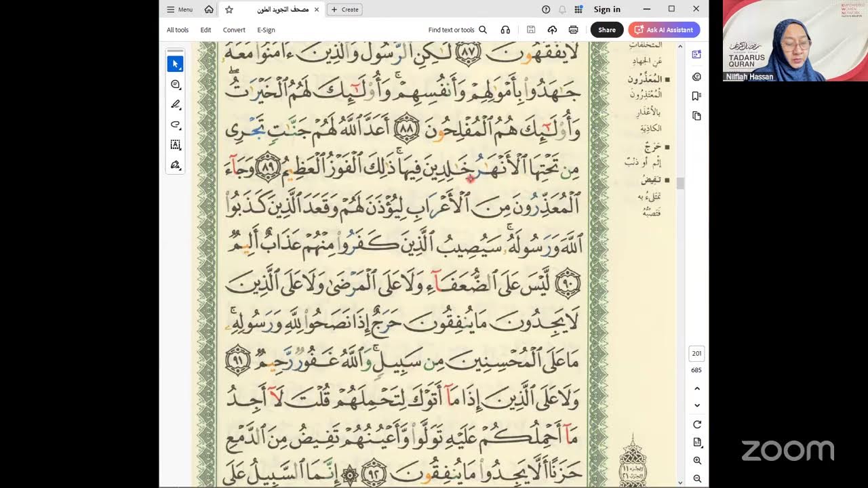
Task: Click Sign in
Action: click(607, 9)
